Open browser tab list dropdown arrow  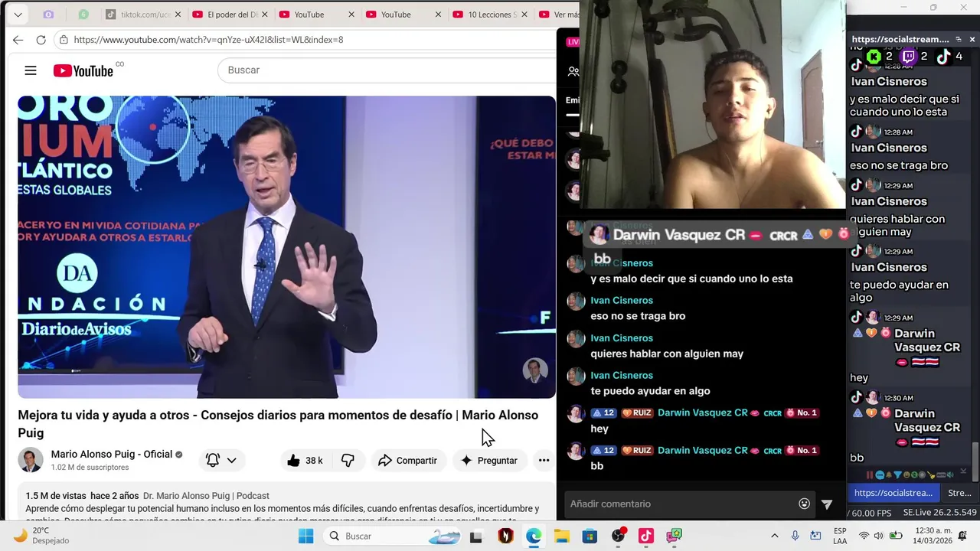click(x=18, y=15)
